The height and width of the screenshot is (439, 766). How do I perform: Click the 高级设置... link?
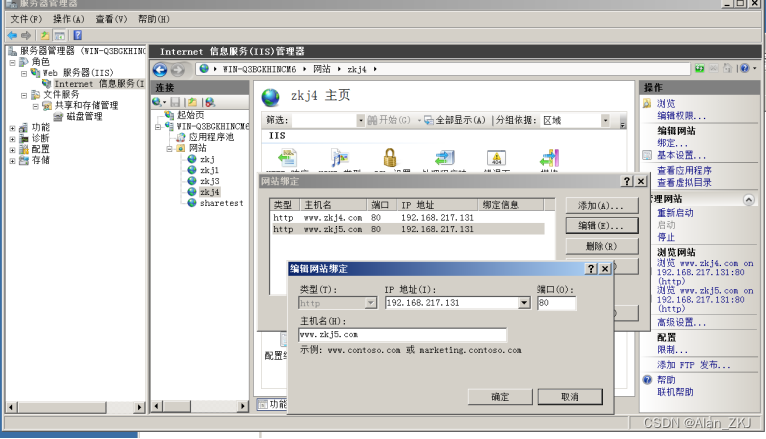pos(681,322)
